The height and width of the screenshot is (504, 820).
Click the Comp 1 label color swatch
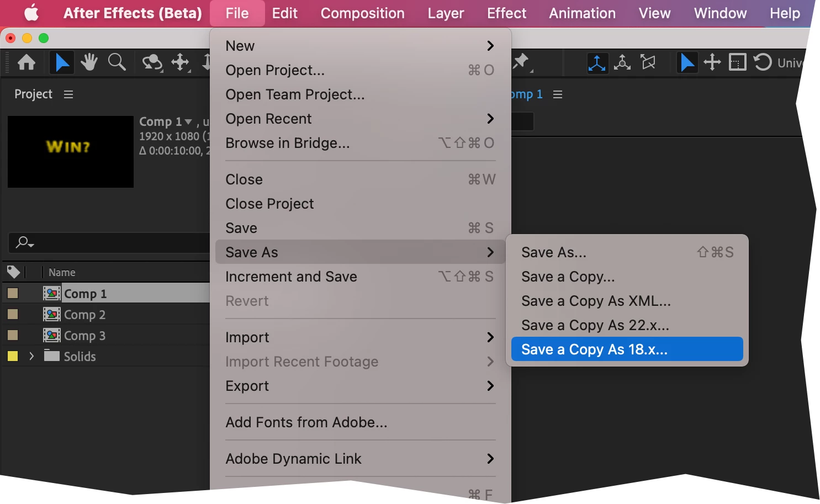coord(13,293)
